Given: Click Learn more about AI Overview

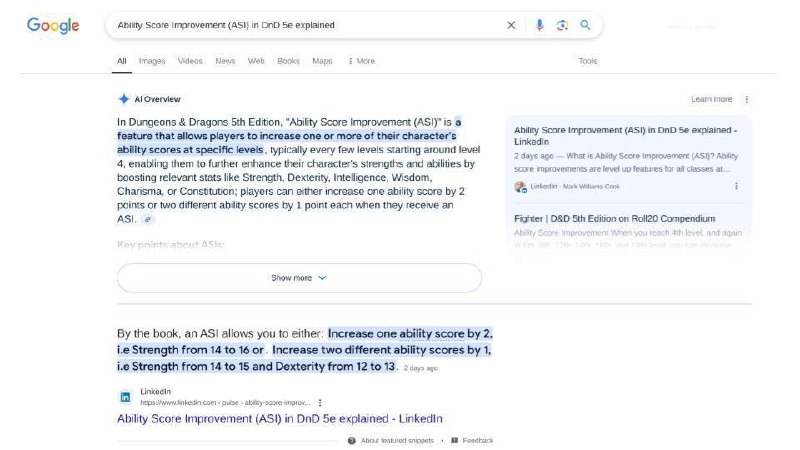Looking at the screenshot, I should 711,99.
